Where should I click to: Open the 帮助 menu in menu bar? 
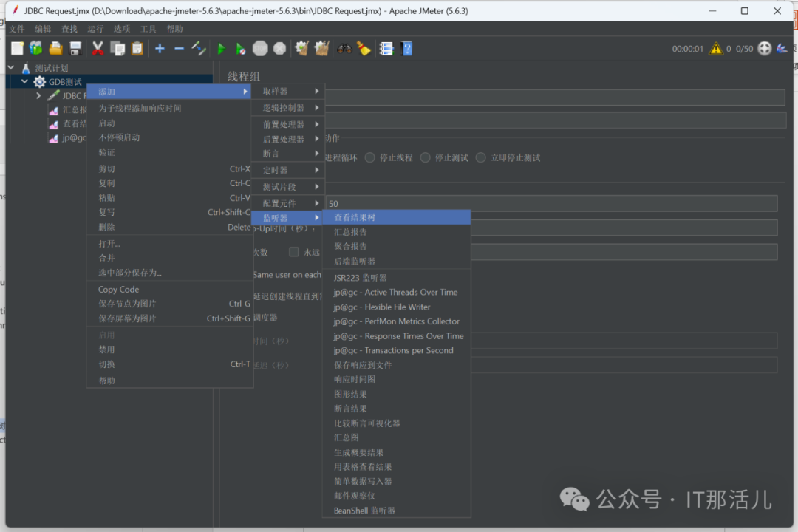click(174, 29)
